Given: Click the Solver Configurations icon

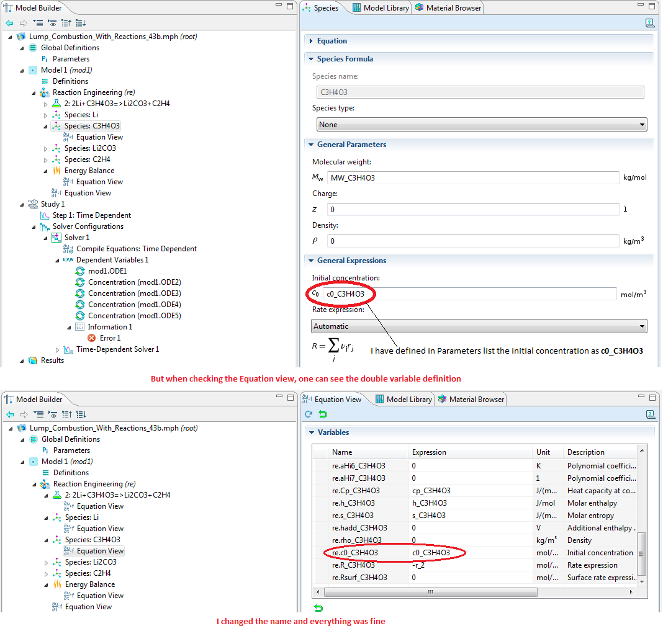Looking at the screenshot, I should [x=45, y=226].
